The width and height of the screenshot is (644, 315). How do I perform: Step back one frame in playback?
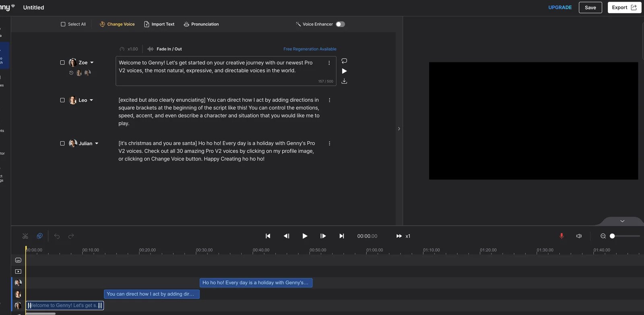click(x=287, y=236)
